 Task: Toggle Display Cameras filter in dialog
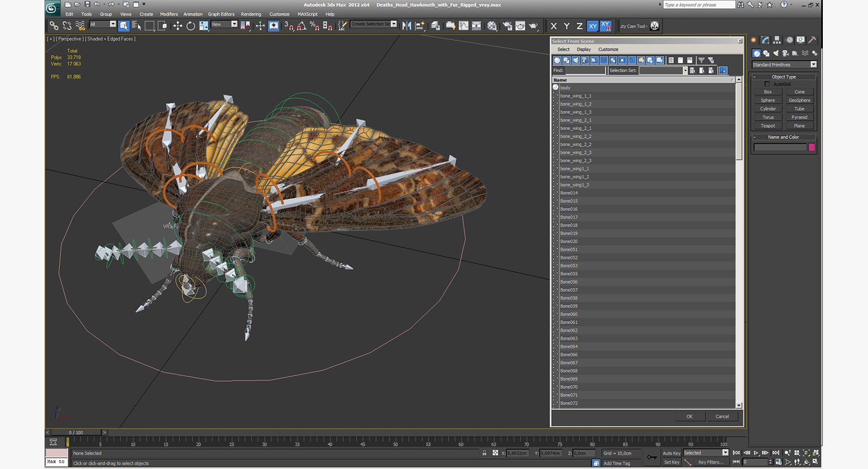click(585, 60)
